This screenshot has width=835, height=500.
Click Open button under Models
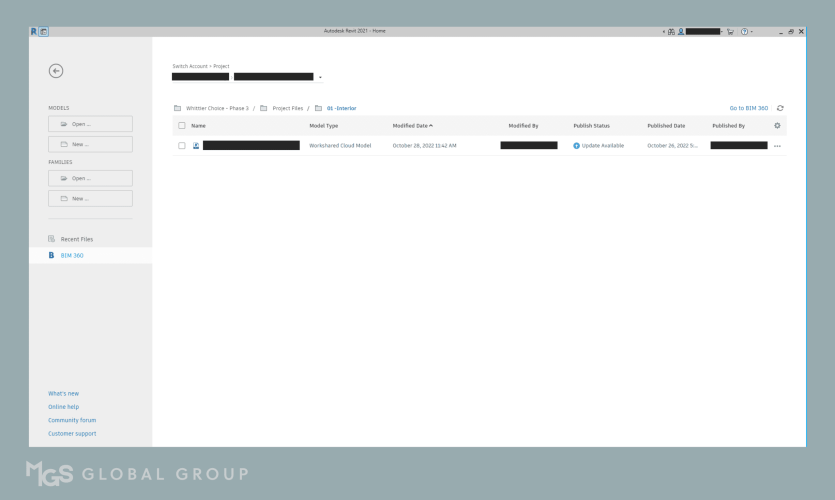tap(90, 124)
